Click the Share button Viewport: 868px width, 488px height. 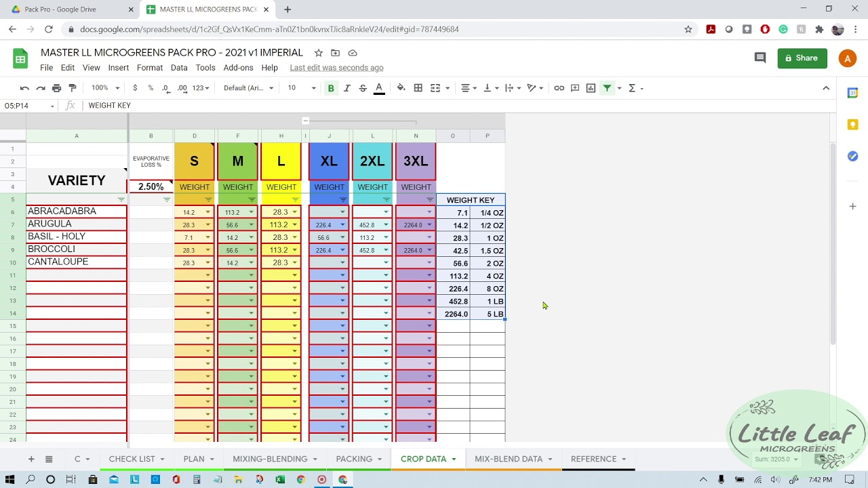802,58
